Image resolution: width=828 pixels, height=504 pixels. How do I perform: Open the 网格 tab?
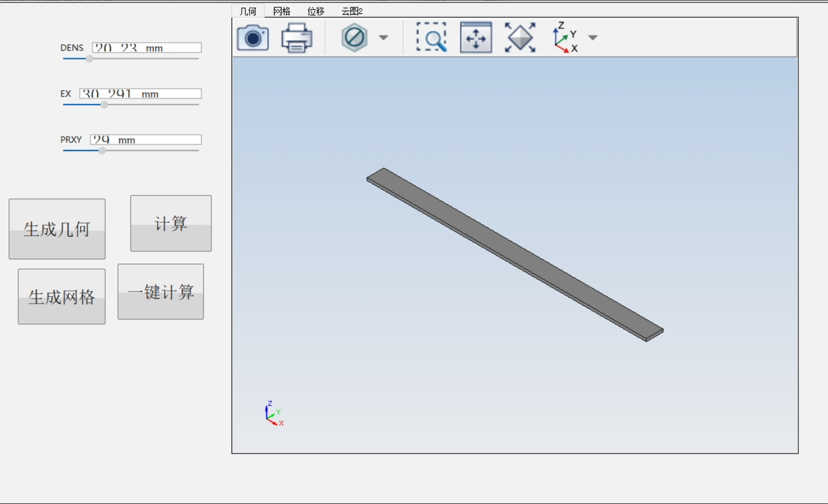[282, 11]
